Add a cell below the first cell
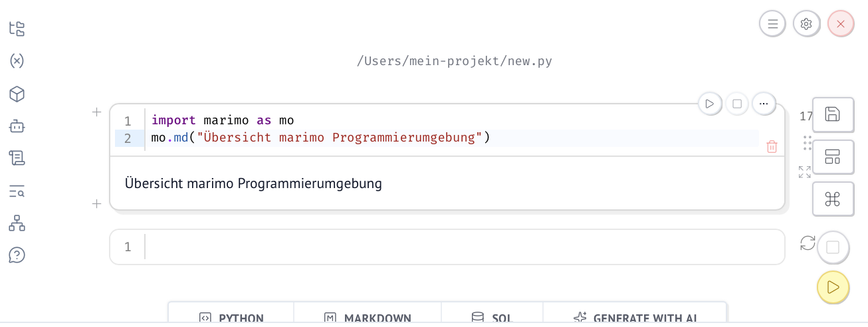The image size is (868, 327). click(x=96, y=204)
